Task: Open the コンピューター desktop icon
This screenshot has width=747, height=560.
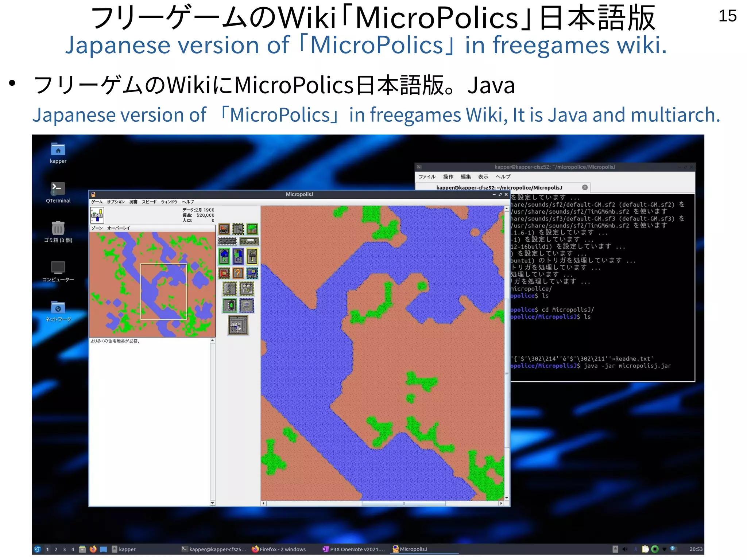Action: [58, 272]
